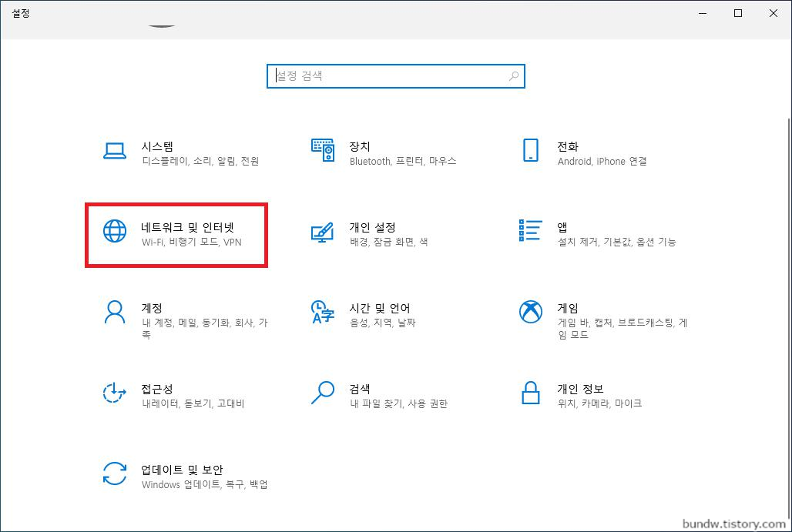792x532 pixels.
Task: Click the 접근성 heading
Action: click(157, 389)
